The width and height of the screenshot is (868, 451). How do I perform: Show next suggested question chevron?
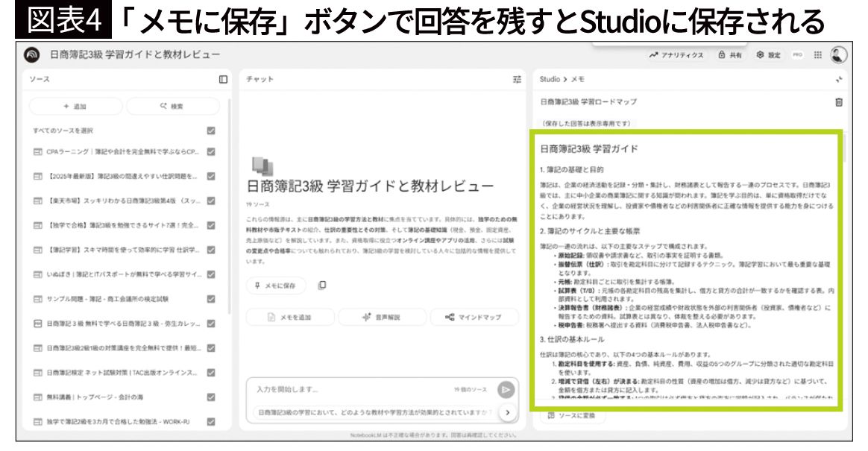point(507,411)
